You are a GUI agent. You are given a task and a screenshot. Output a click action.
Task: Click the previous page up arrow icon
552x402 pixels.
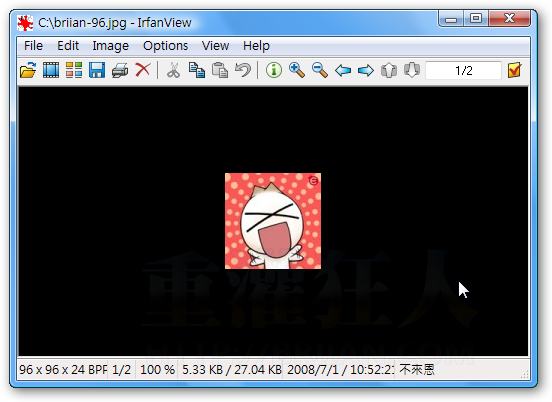point(389,70)
